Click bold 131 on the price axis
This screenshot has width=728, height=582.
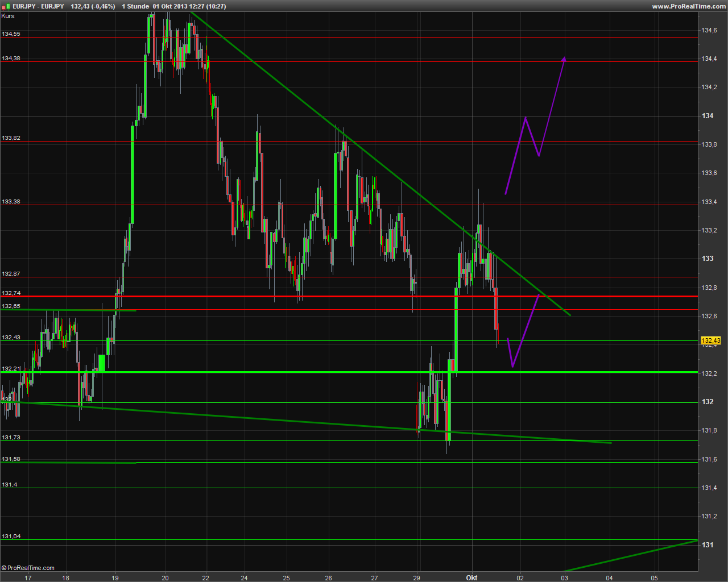[x=708, y=544]
